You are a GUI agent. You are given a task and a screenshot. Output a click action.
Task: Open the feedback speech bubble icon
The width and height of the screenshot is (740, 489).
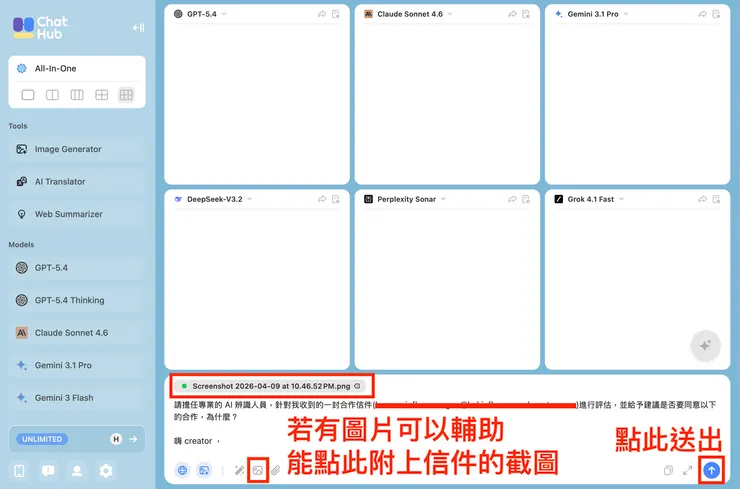point(48,471)
